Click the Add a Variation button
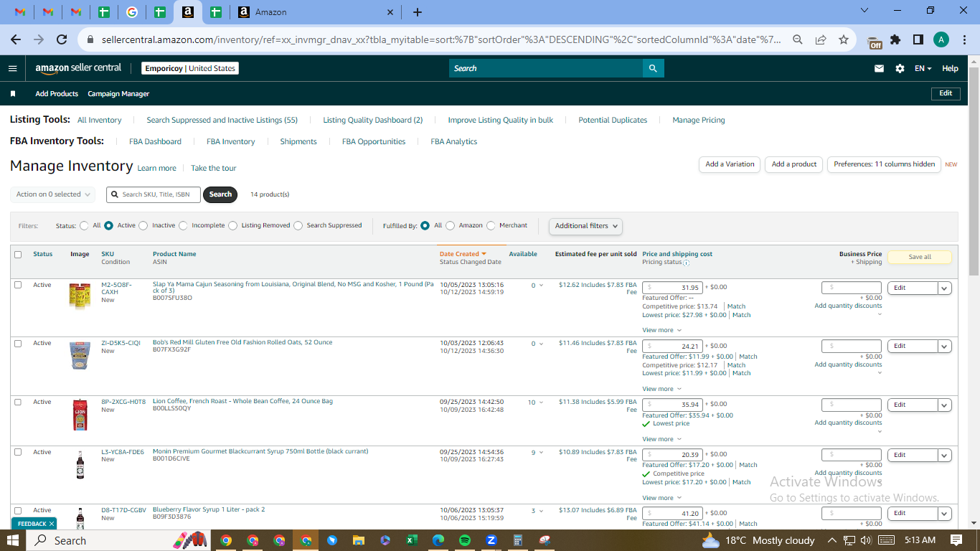This screenshot has width=980, height=551. (x=730, y=164)
